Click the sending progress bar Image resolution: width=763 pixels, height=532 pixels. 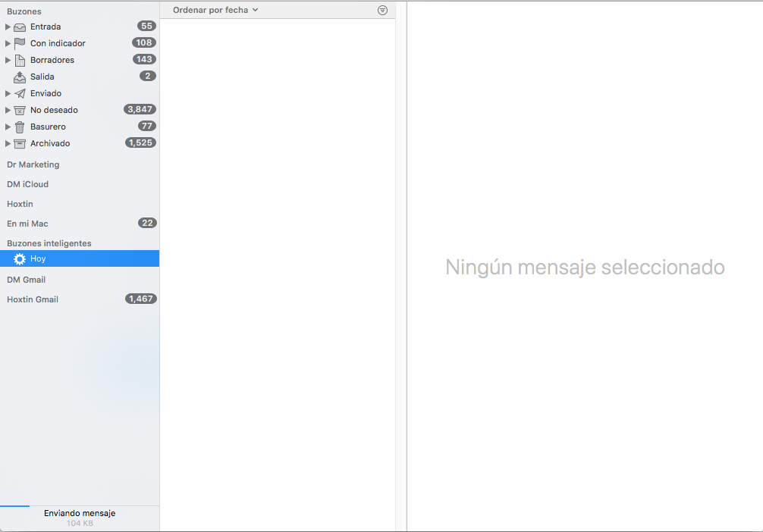coord(80,506)
